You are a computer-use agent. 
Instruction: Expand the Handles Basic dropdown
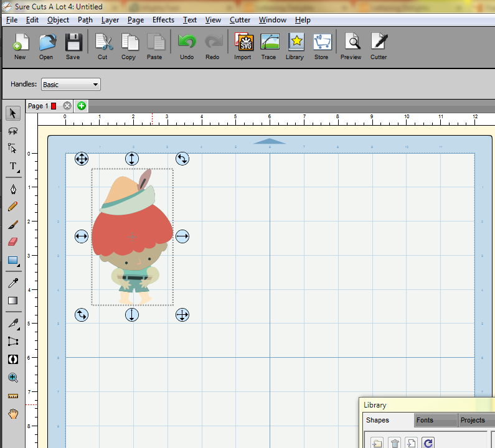71,85
